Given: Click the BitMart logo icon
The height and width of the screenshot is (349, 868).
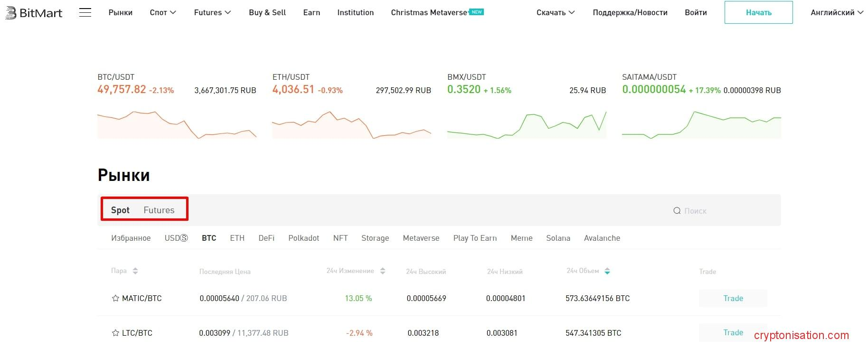Looking at the screenshot, I should point(10,13).
